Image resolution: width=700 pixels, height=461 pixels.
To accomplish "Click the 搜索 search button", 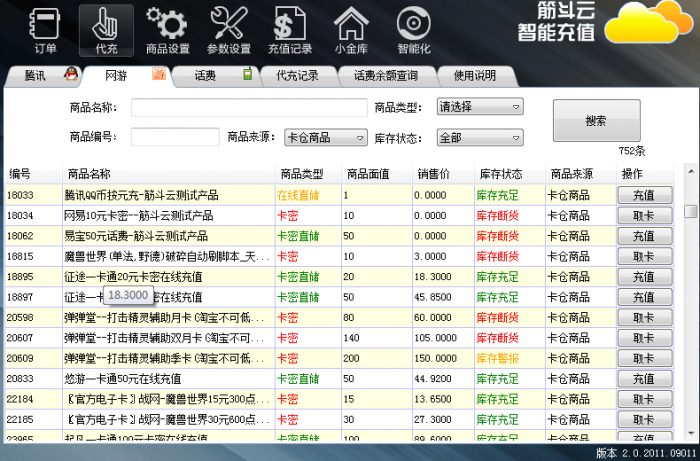I will 596,120.
